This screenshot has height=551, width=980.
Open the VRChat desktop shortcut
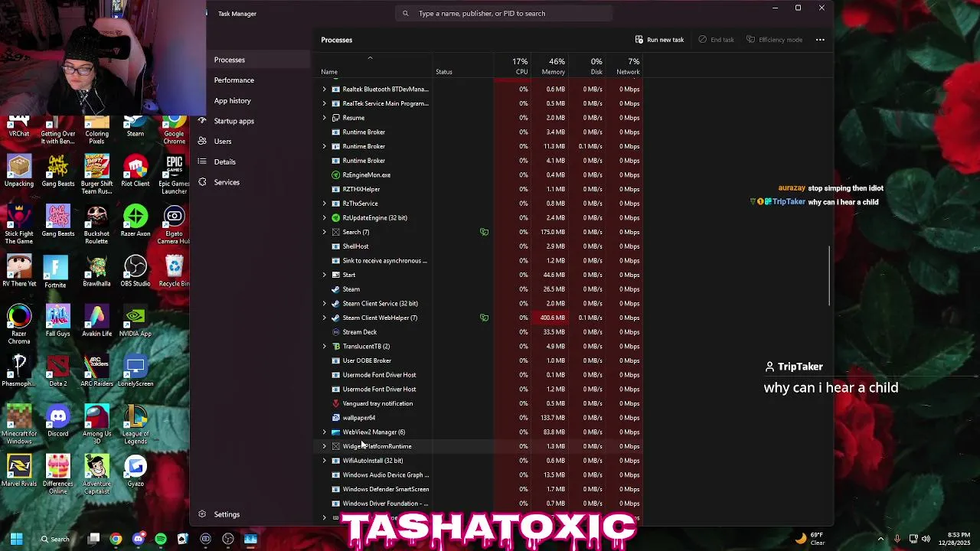tap(19, 127)
